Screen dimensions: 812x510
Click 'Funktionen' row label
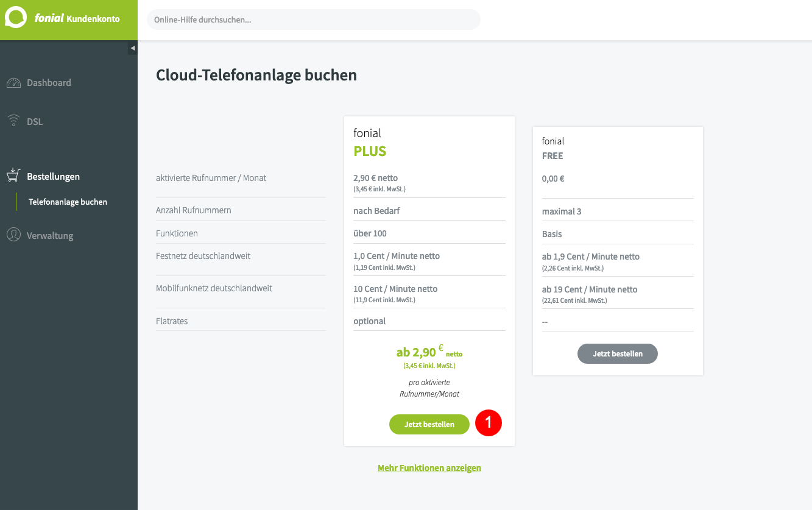click(x=177, y=233)
